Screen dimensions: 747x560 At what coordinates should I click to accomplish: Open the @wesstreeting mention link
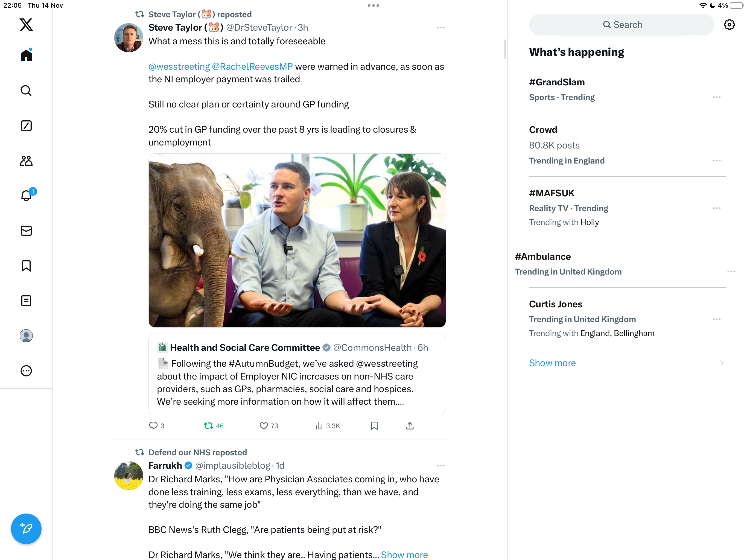(179, 66)
